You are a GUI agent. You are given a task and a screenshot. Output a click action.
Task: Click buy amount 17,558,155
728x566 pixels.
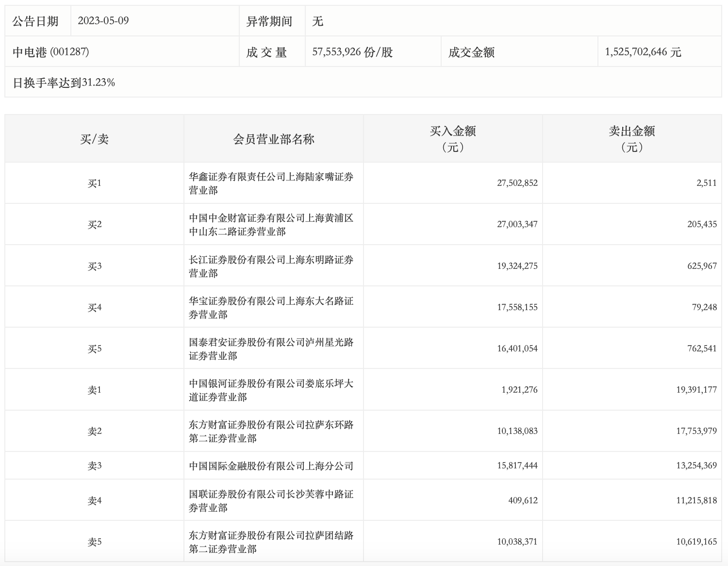pyautogui.click(x=517, y=307)
